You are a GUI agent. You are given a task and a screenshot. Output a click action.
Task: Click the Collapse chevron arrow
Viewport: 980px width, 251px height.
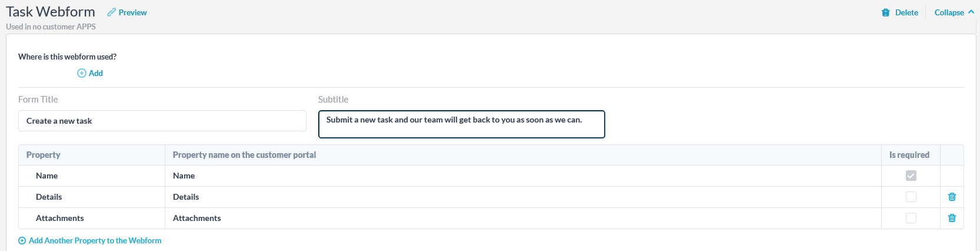(971, 12)
